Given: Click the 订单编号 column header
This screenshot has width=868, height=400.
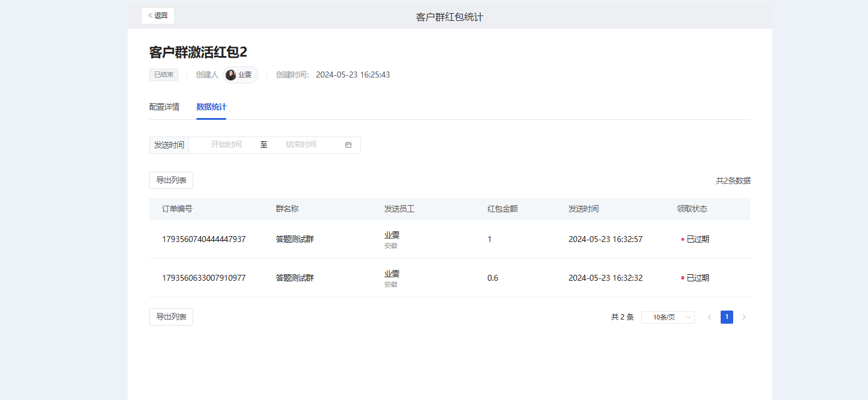Looking at the screenshot, I should click(177, 209).
